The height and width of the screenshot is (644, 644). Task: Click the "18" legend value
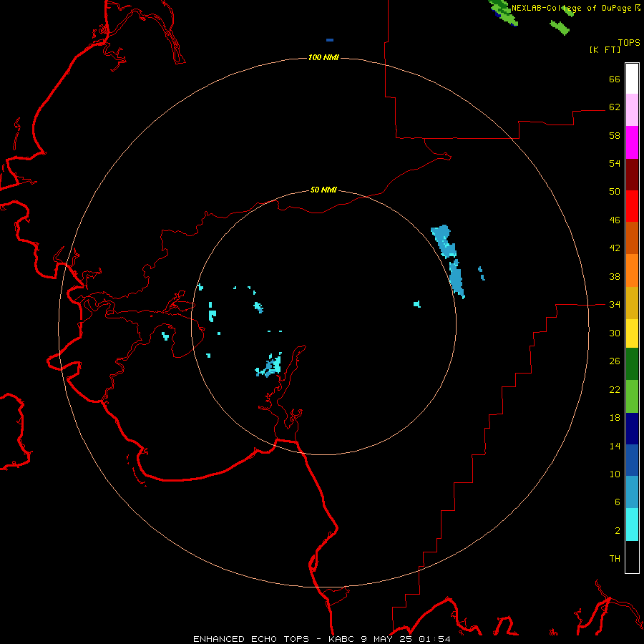615,418
